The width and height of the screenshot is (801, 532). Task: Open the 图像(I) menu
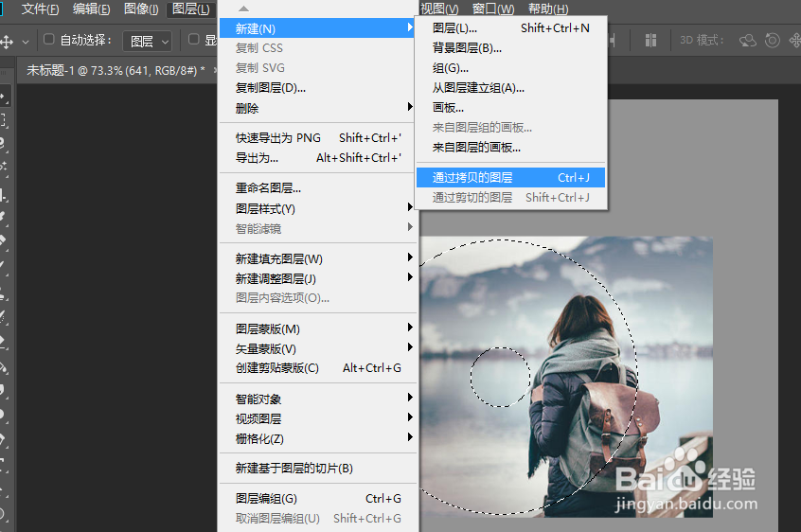(x=141, y=9)
